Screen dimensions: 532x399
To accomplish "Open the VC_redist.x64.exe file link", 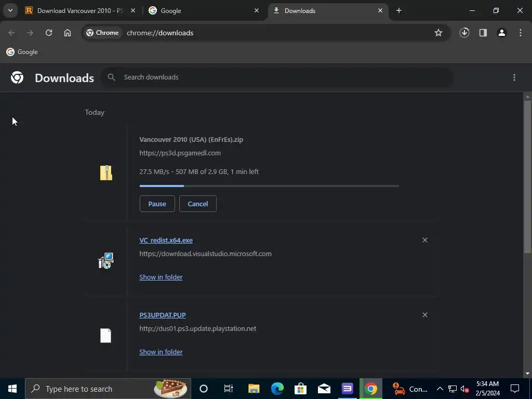I will (x=166, y=240).
